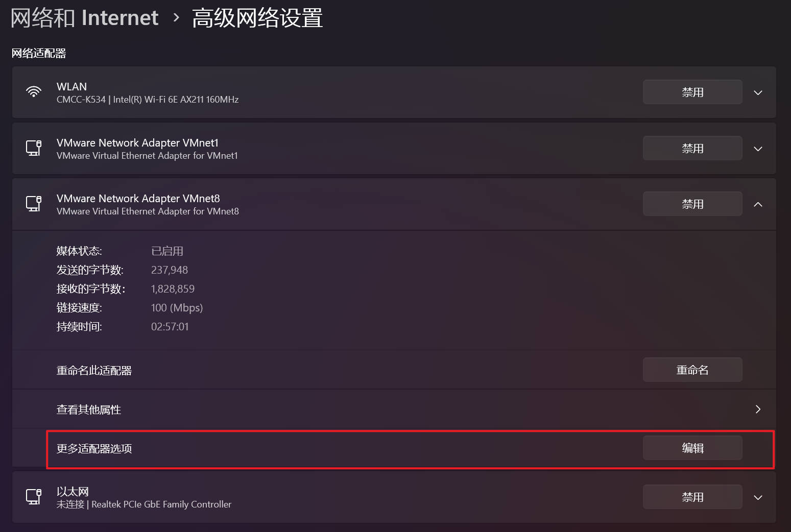Disable the VMware VMnet8 adapter

click(x=692, y=204)
